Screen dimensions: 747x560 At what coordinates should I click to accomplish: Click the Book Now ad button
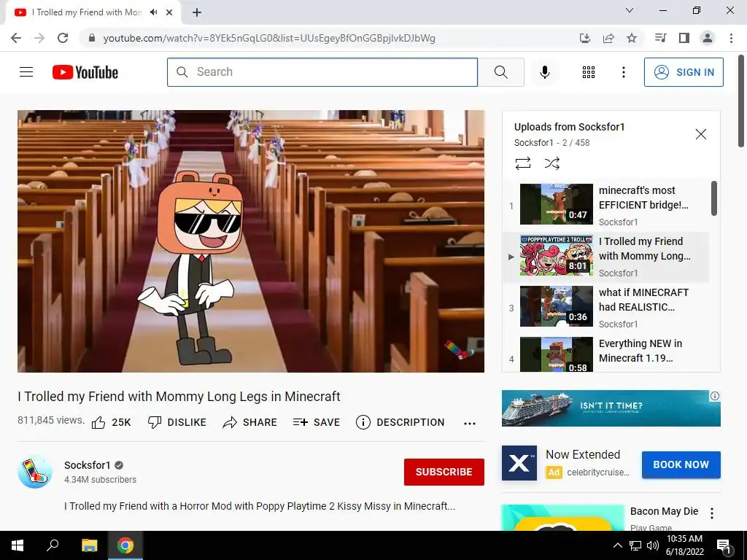pos(681,464)
